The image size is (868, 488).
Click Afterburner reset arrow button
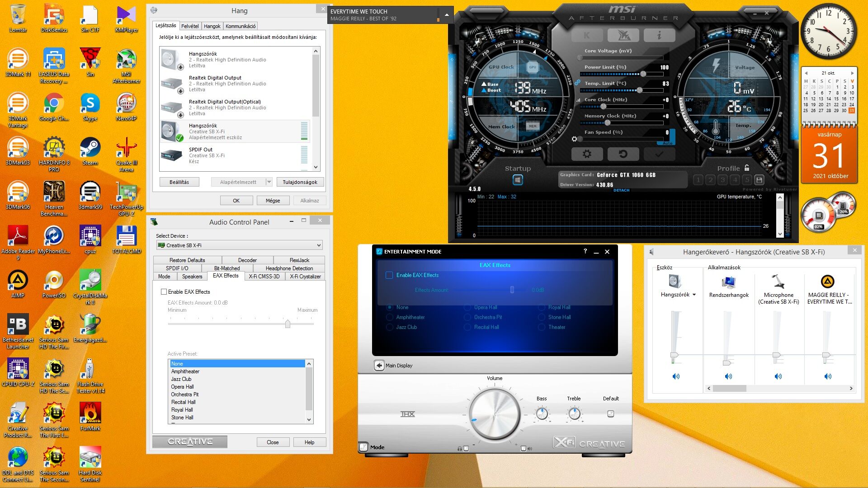click(623, 154)
